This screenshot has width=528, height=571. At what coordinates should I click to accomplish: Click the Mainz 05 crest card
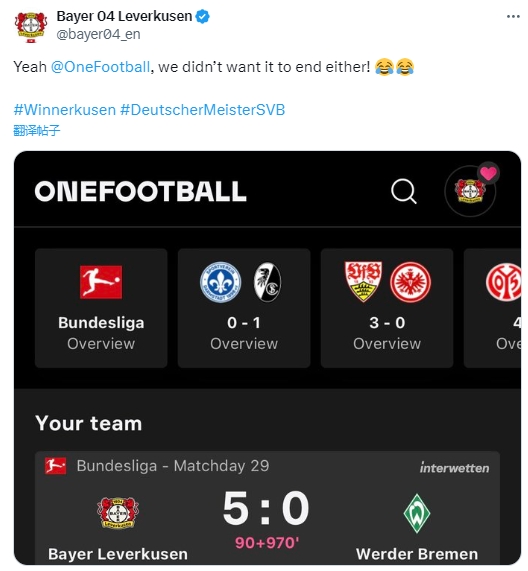[492, 308]
